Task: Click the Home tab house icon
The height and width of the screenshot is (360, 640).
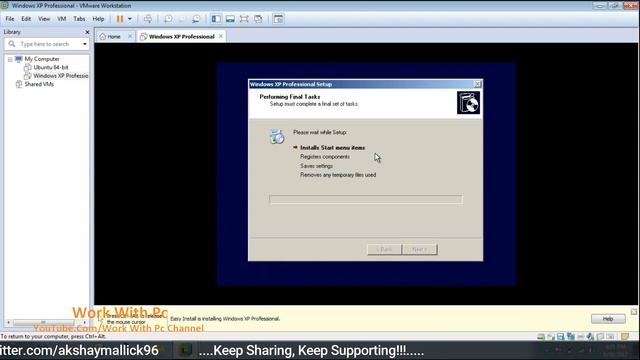Action: coord(102,36)
